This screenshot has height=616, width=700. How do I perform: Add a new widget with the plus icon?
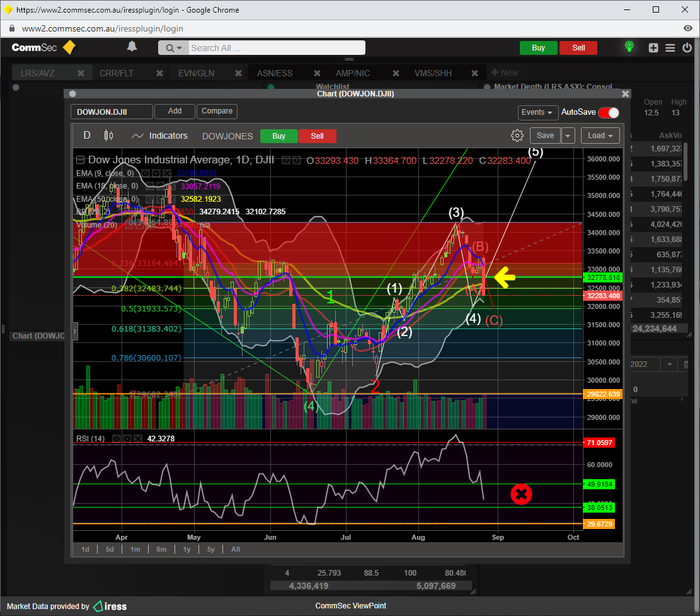[653, 48]
